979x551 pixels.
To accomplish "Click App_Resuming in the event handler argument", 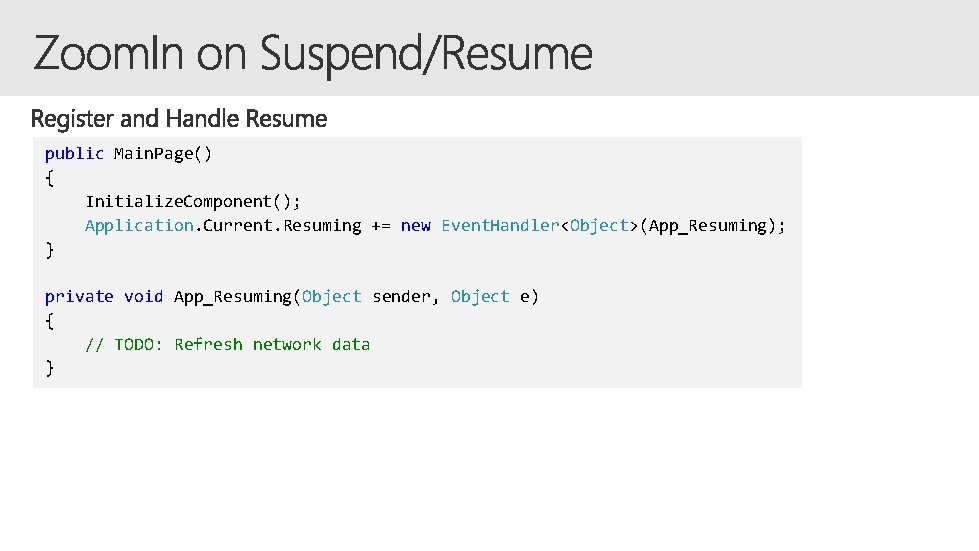I will coord(707,225).
